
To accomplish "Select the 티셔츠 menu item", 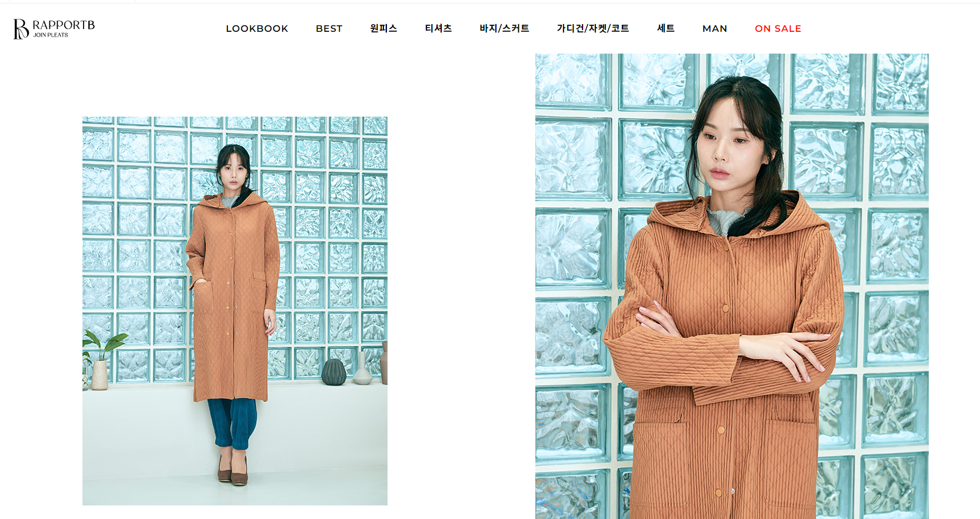I will tap(438, 28).
